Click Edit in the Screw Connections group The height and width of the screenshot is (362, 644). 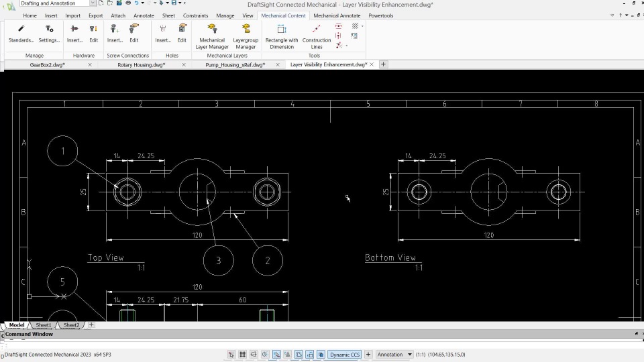pyautogui.click(x=134, y=34)
